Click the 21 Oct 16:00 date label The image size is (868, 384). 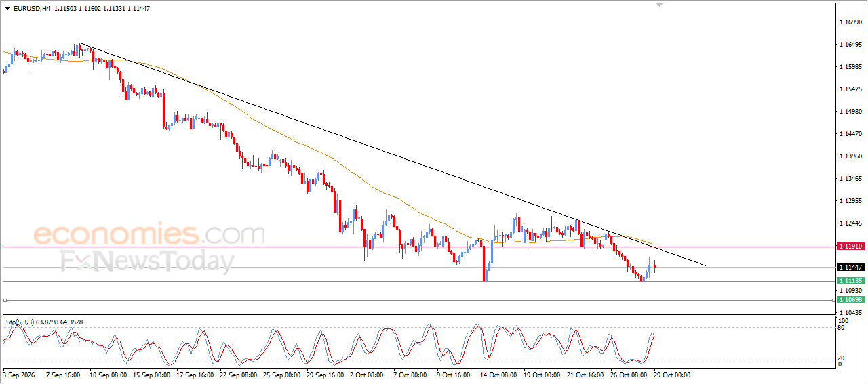585,375
